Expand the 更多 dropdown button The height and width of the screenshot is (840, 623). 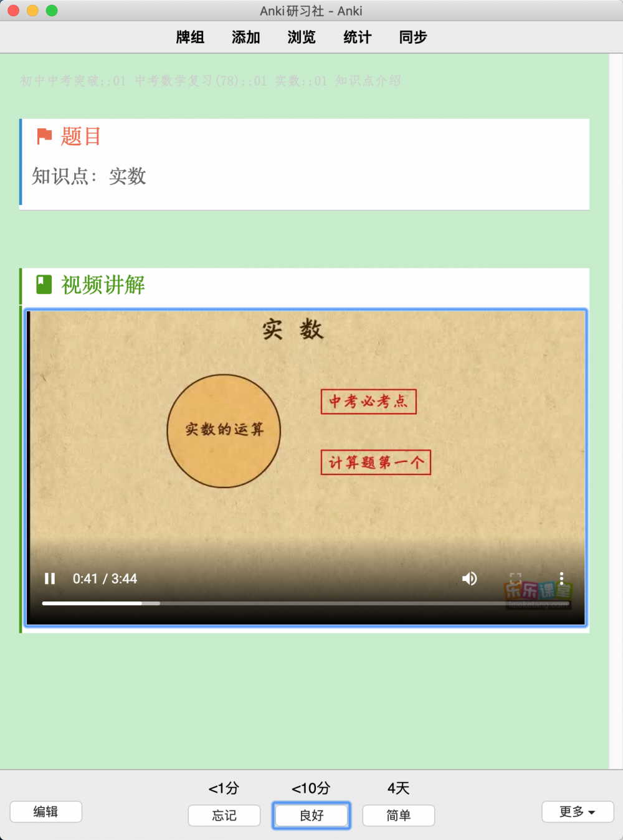[578, 811]
